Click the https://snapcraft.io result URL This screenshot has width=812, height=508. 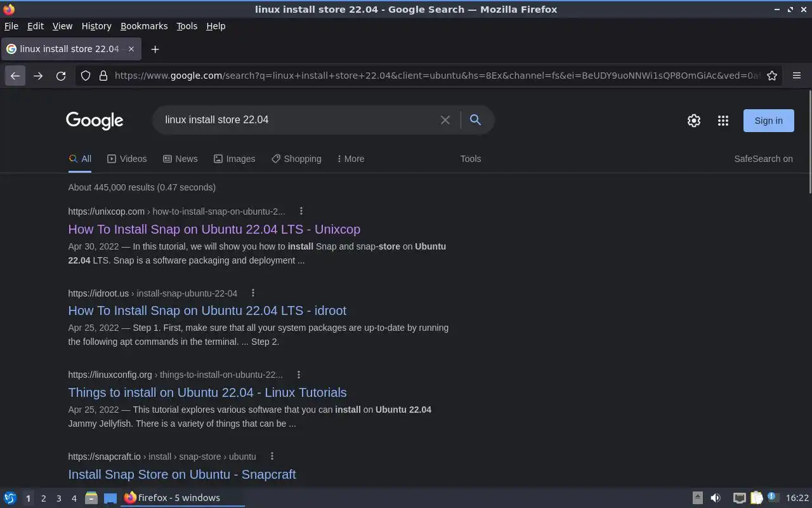[x=104, y=457]
